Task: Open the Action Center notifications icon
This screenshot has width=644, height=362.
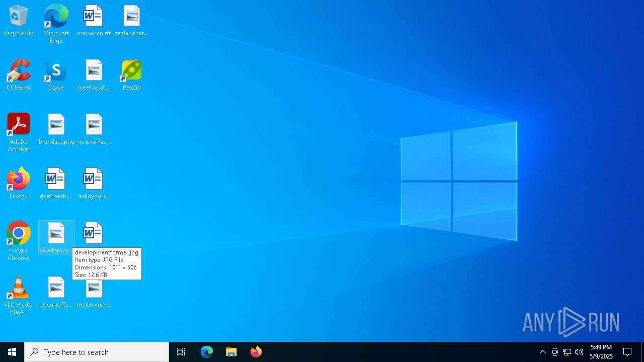Action: pyautogui.click(x=627, y=352)
